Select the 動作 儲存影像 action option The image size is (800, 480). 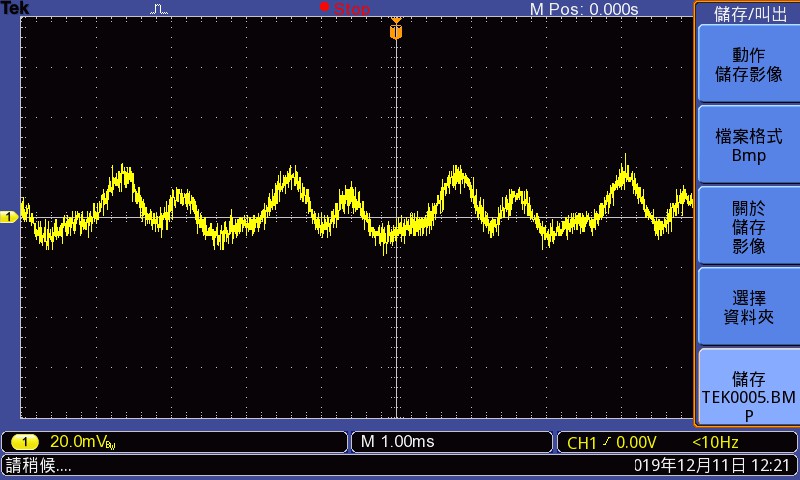click(748, 64)
